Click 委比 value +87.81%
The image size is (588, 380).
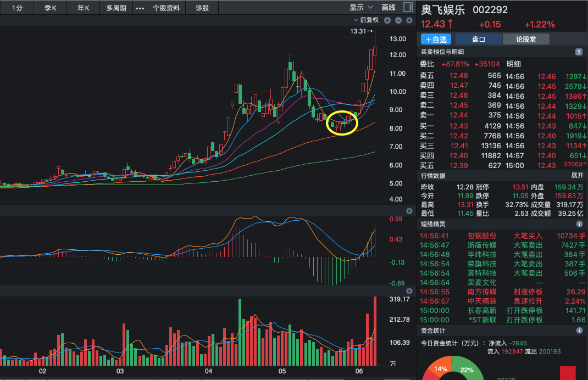click(455, 64)
